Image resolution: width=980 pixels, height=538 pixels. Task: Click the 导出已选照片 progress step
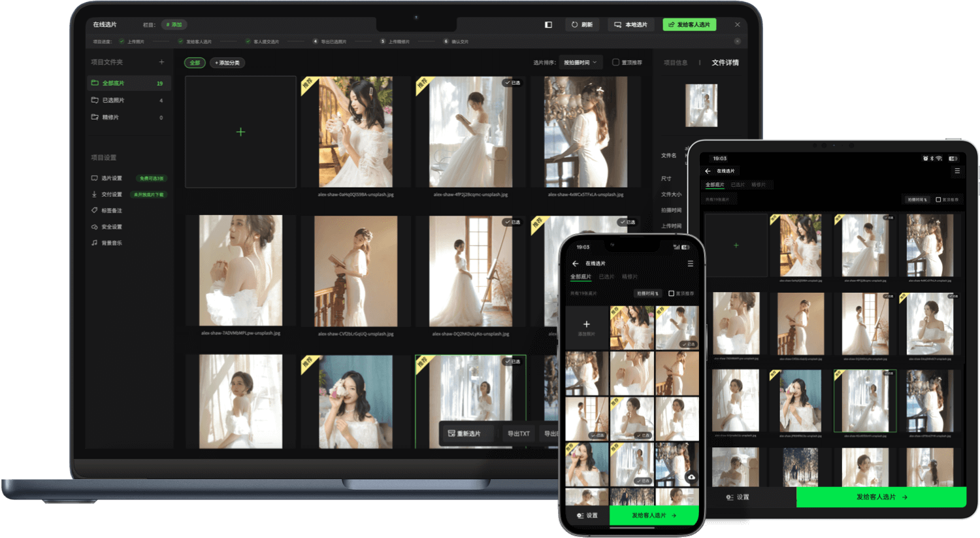[329, 41]
